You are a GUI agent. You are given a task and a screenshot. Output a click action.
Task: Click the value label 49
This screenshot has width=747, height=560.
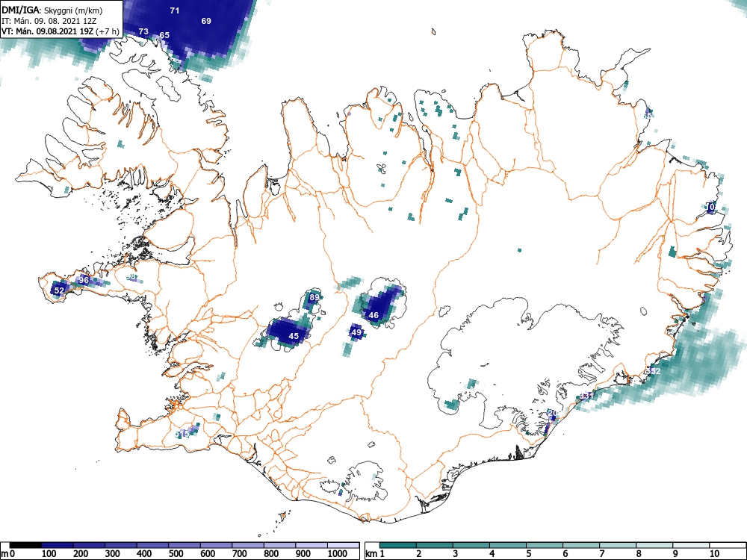356,332
